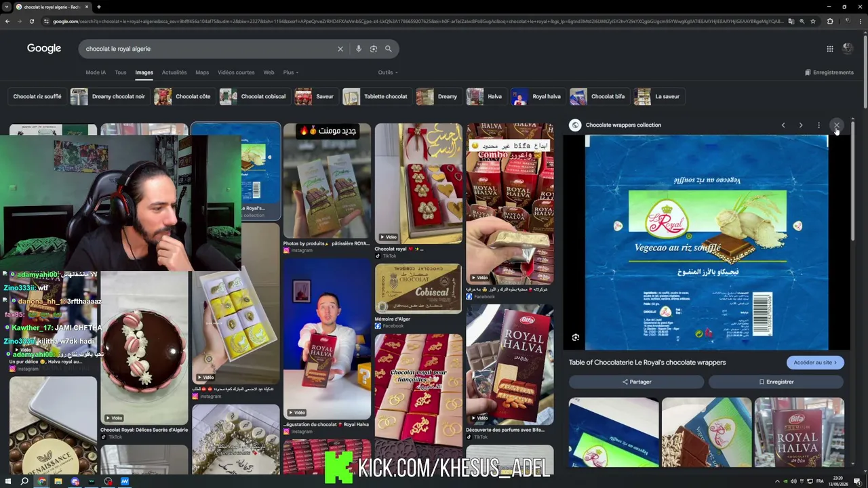This screenshot has width=868, height=488.
Task: Start a voice search with the microphone
Action: [x=359, y=49]
